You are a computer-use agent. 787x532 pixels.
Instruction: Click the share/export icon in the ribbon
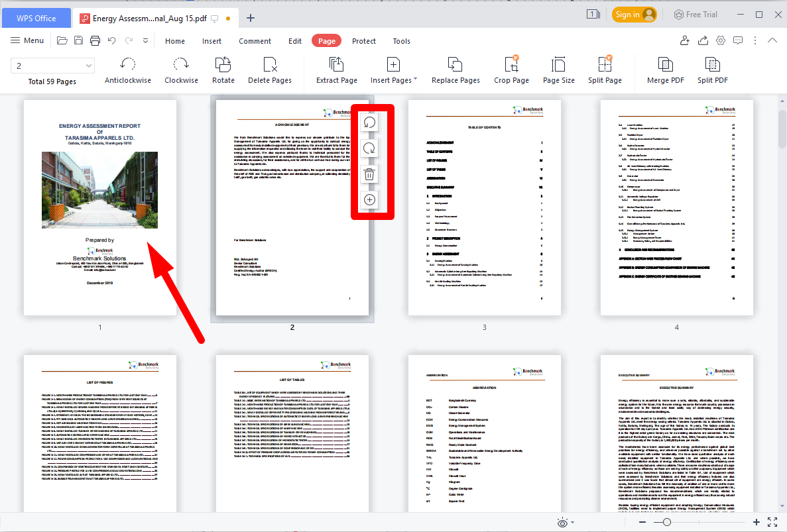[x=703, y=40]
